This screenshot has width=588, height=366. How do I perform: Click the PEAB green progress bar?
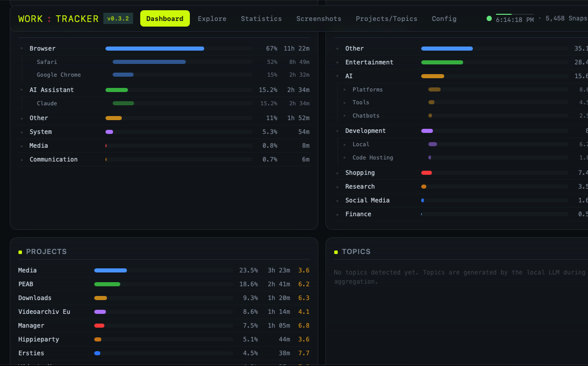[107, 284]
